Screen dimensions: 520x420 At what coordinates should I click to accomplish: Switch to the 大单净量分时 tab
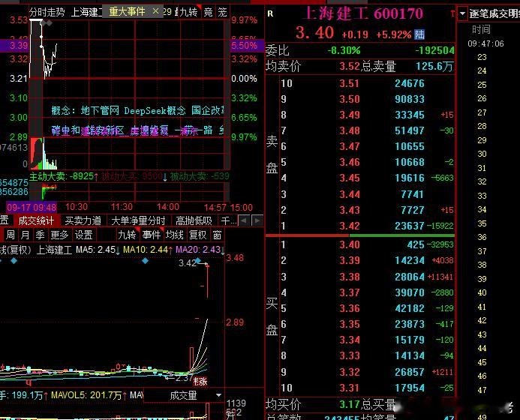[x=138, y=220]
